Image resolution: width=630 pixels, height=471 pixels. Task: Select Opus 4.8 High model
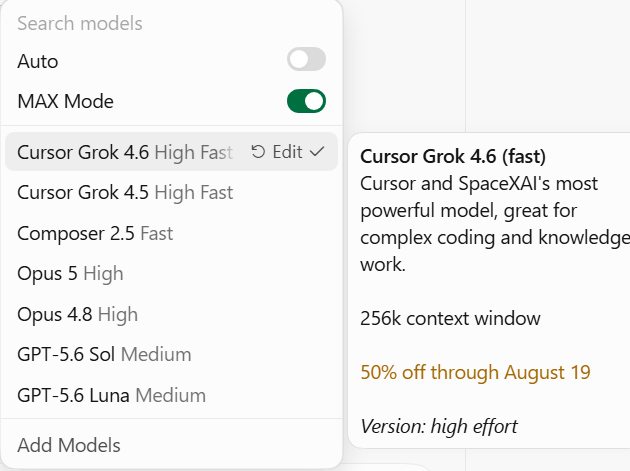pyautogui.click(x=172, y=314)
